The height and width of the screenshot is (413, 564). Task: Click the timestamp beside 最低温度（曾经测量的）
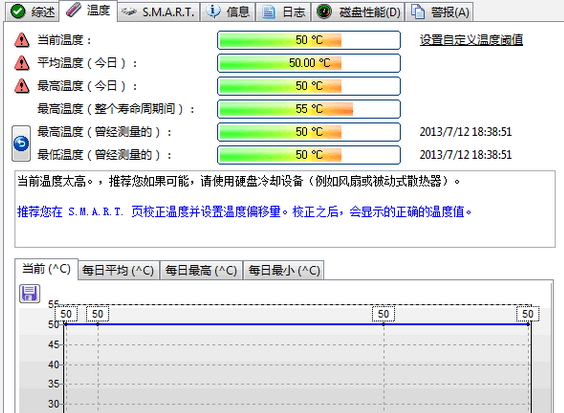(465, 155)
